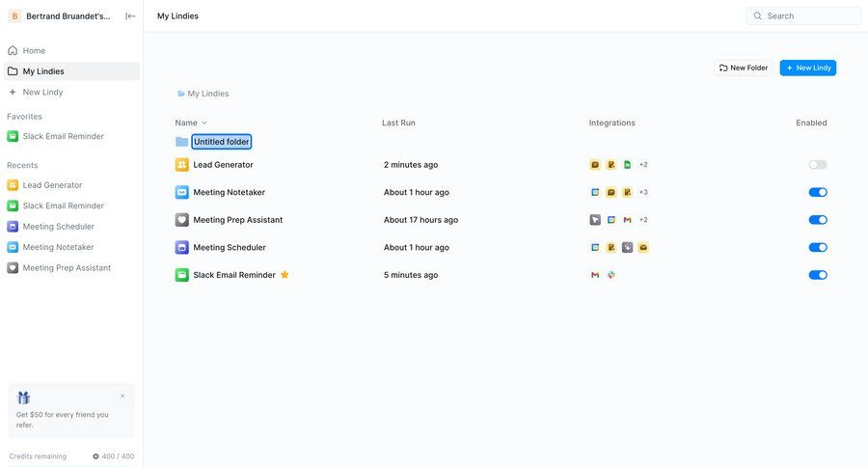This screenshot has height=467, width=868.
Task: Click the Enabled column header
Action: tap(811, 123)
